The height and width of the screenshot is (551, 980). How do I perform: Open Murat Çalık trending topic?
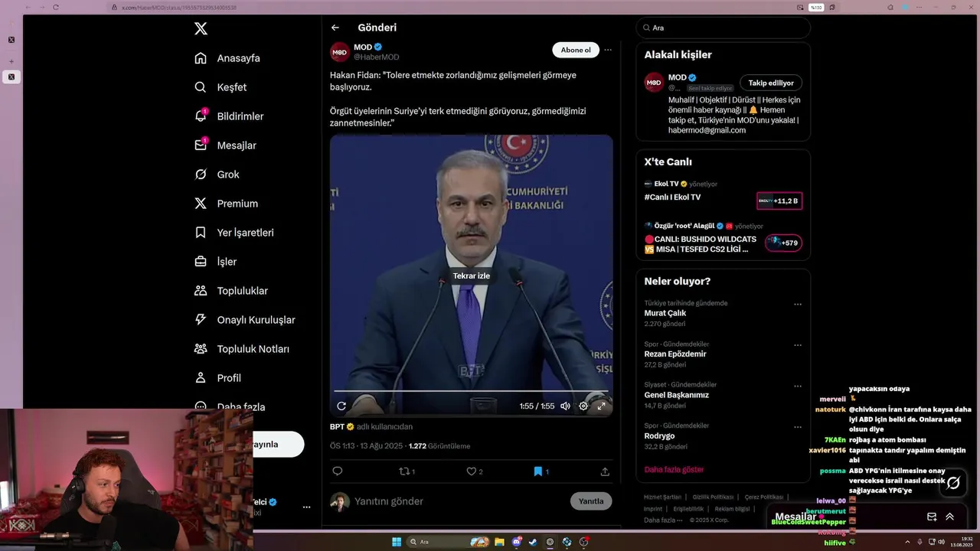coord(665,313)
